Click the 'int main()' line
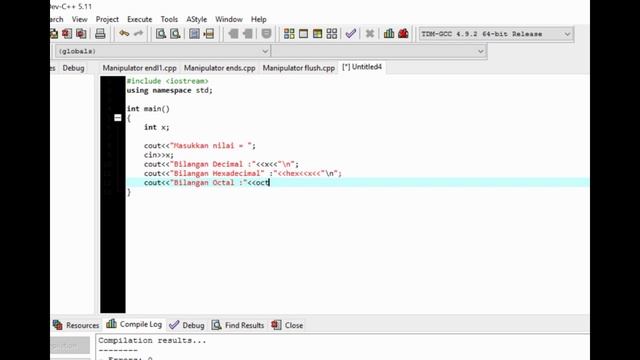Viewport: 640px width, 360px height. [148, 109]
